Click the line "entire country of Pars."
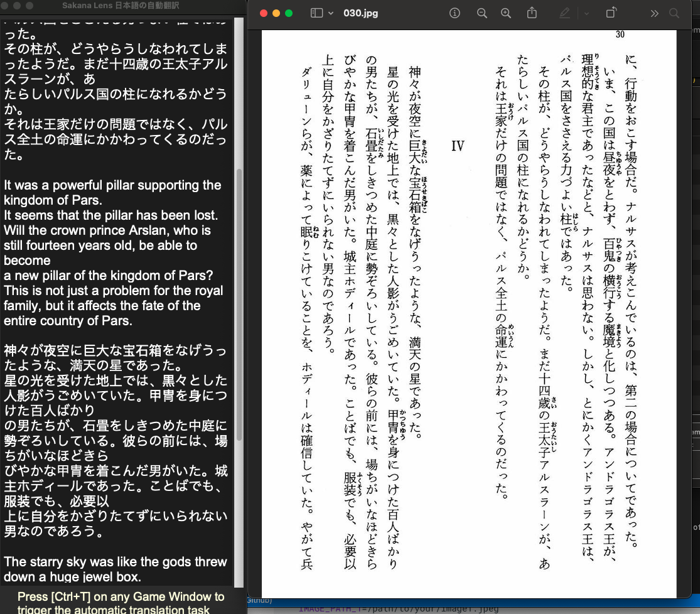Screen dimensions: 700x614 [68, 321]
